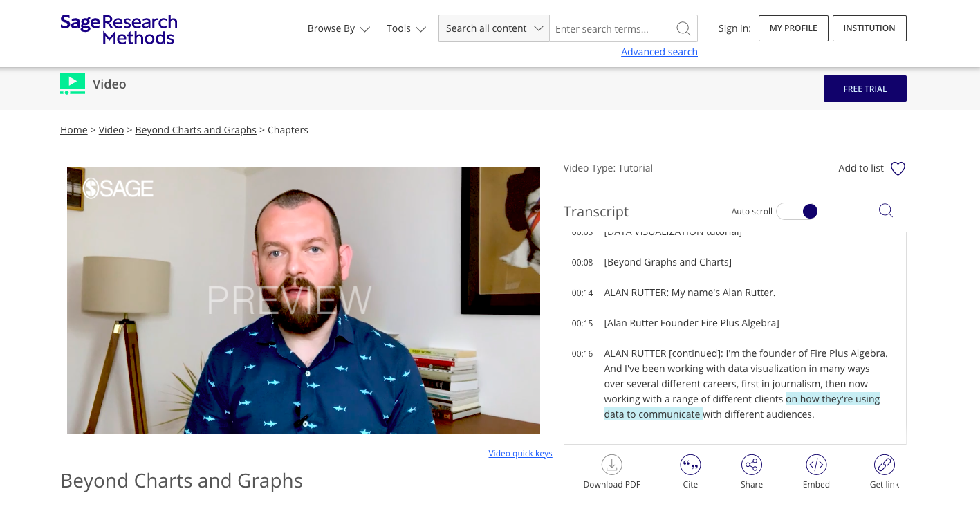
Task: Click the INSTITUTION button
Action: pyautogui.click(x=869, y=28)
